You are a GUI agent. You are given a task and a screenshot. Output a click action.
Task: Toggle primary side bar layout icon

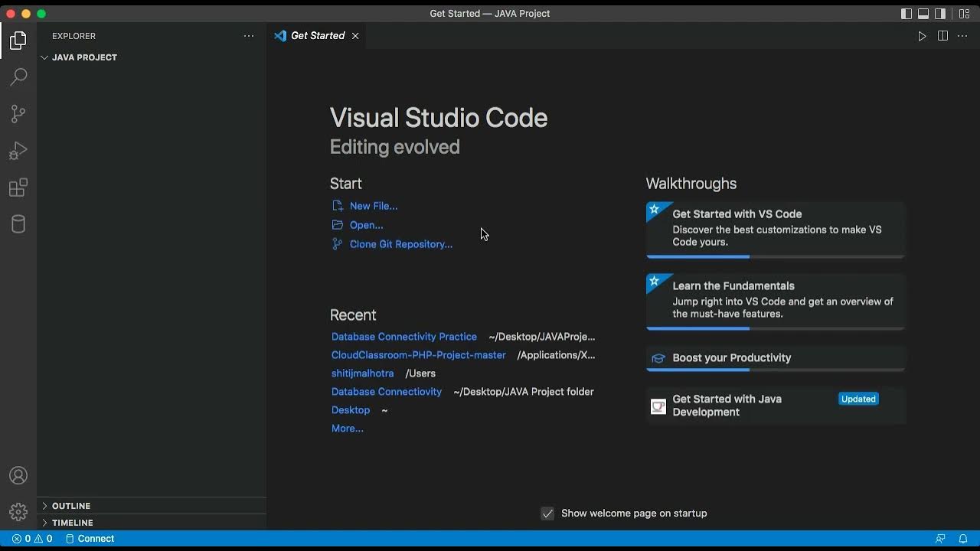coord(906,14)
